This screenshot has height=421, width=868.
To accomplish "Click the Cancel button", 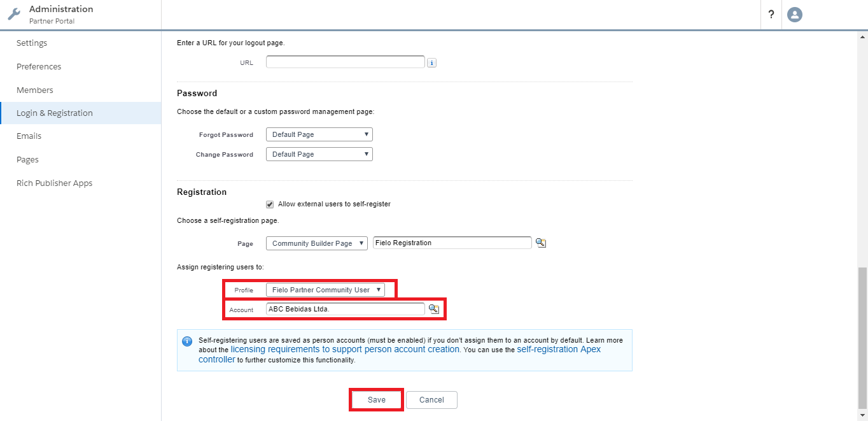I will pyautogui.click(x=431, y=399).
